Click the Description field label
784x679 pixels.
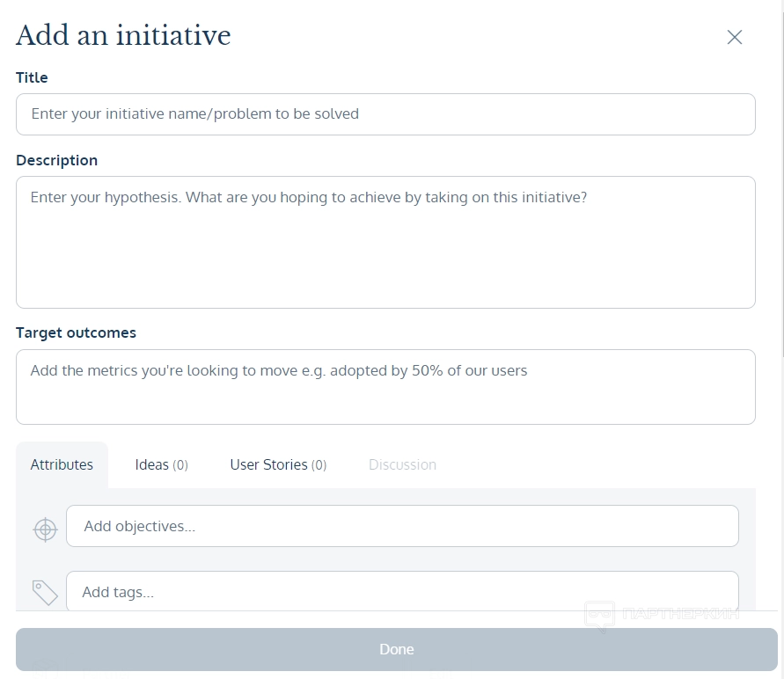(56, 160)
